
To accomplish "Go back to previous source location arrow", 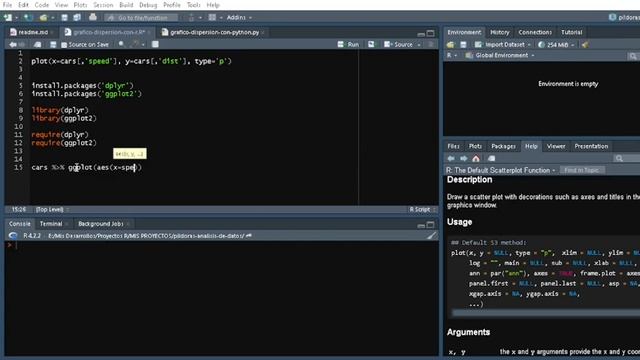I will point(13,44).
